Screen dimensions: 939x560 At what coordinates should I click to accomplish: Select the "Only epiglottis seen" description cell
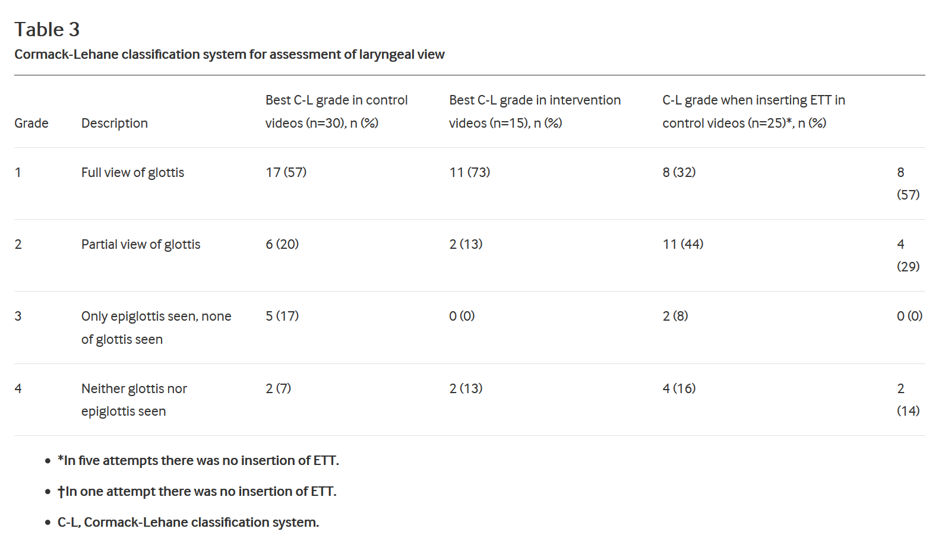point(156,327)
